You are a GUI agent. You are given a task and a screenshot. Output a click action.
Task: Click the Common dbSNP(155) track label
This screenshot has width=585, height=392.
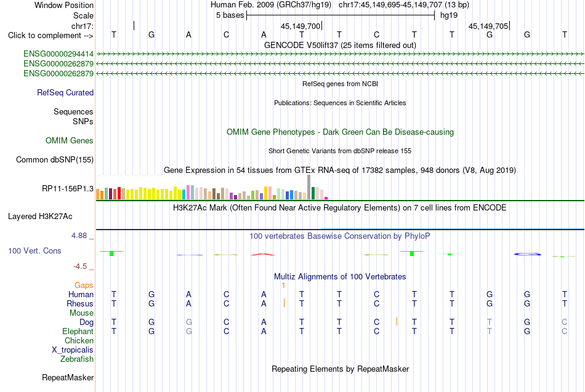click(x=55, y=159)
